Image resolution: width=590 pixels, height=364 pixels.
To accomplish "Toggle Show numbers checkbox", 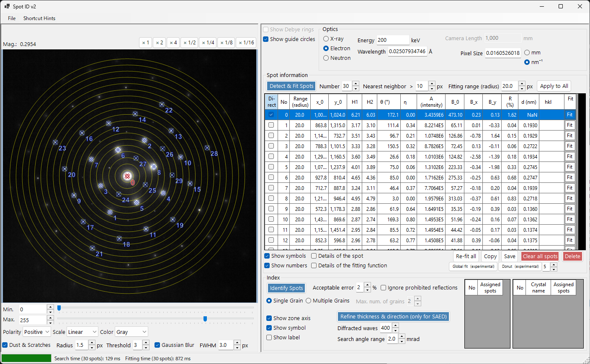I will coord(267,266).
